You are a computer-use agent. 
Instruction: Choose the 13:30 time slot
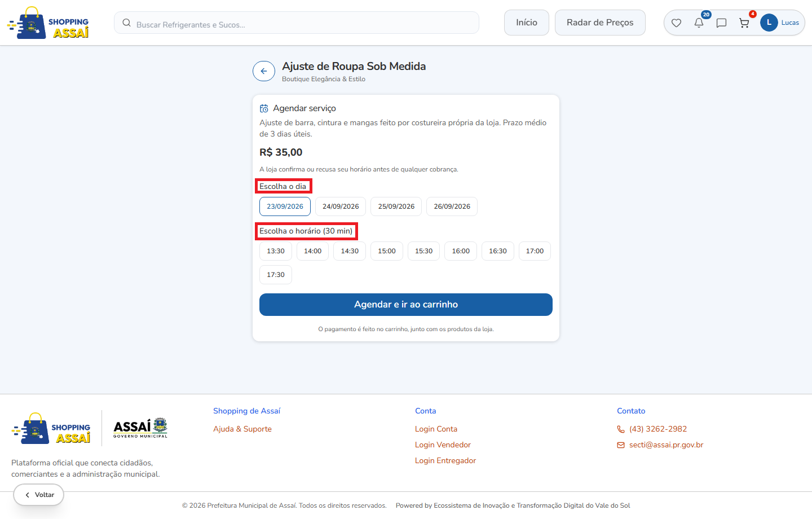click(x=276, y=251)
